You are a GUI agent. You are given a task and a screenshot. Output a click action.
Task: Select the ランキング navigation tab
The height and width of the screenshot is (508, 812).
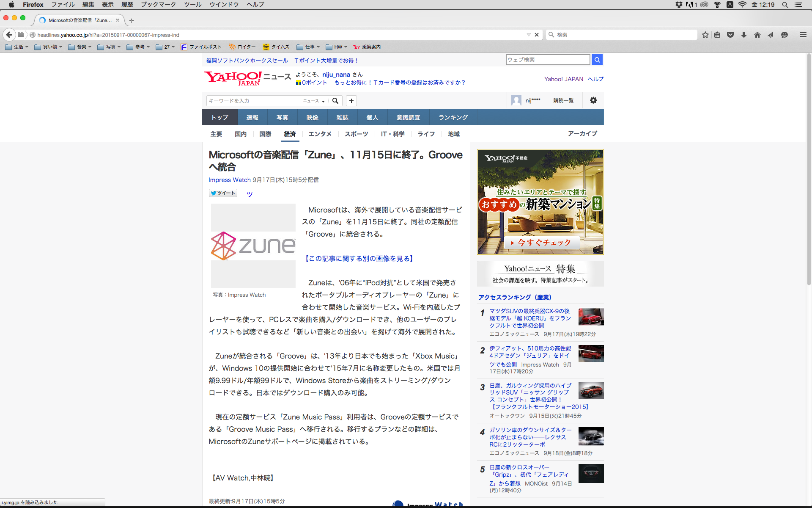[x=453, y=117]
